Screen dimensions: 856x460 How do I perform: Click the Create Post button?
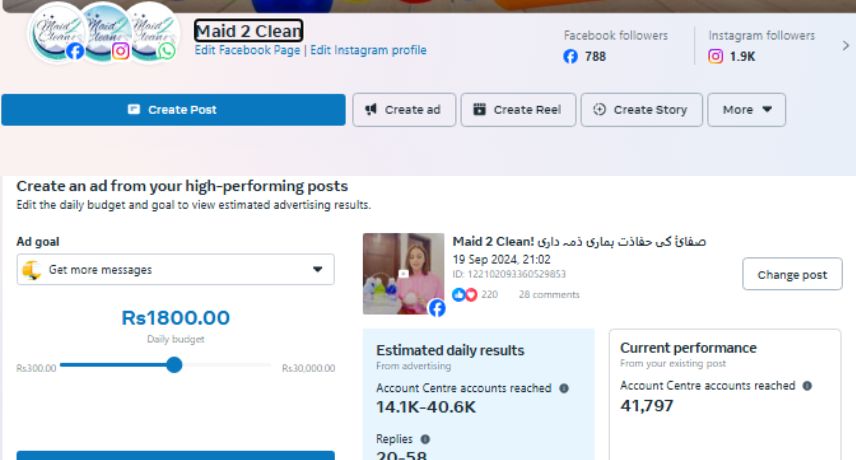173,110
